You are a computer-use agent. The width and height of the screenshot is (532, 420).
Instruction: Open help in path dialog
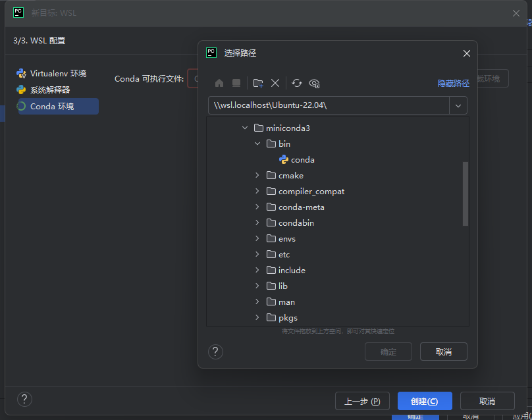pos(215,352)
